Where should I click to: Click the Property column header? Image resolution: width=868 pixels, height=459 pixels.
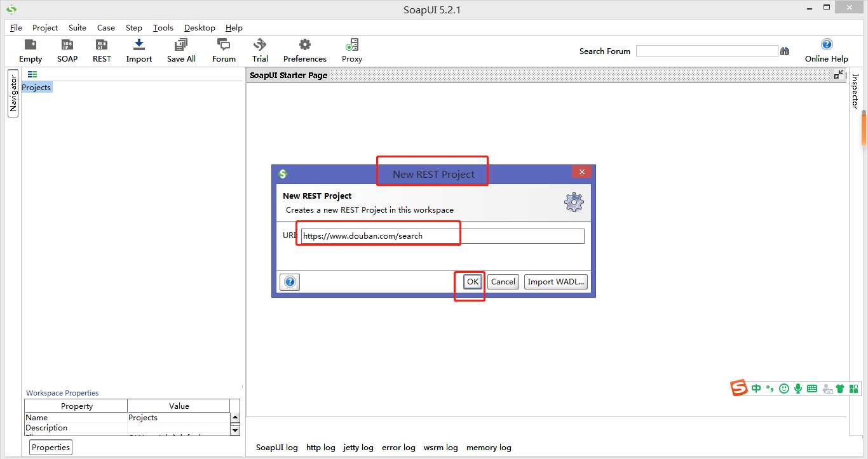point(76,406)
